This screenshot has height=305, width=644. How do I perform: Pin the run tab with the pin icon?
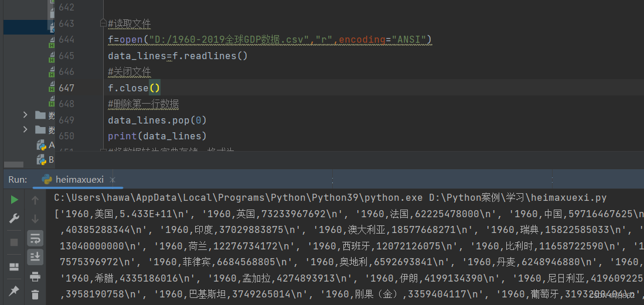pos(15,291)
